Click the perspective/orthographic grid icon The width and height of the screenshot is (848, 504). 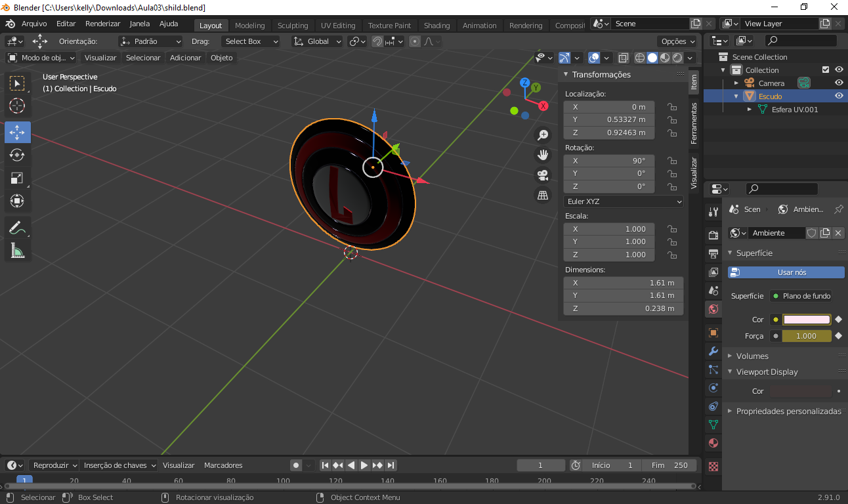[543, 195]
